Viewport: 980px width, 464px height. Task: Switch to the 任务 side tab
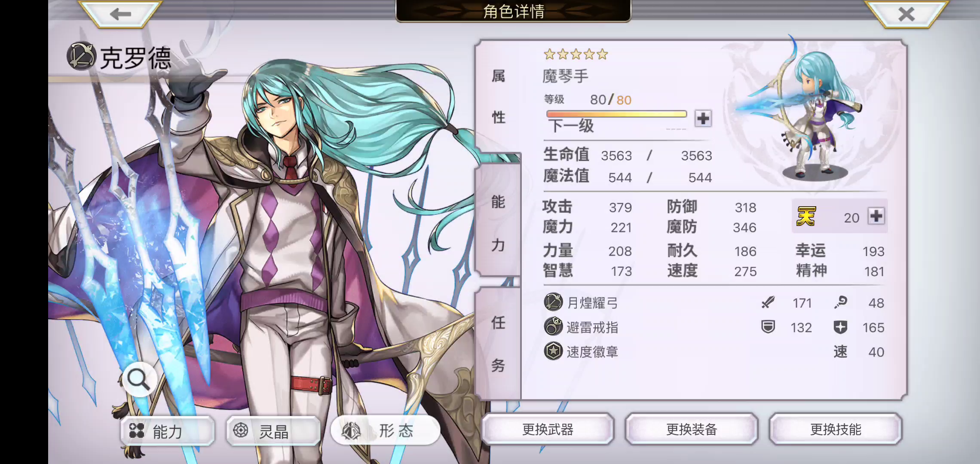(x=498, y=344)
